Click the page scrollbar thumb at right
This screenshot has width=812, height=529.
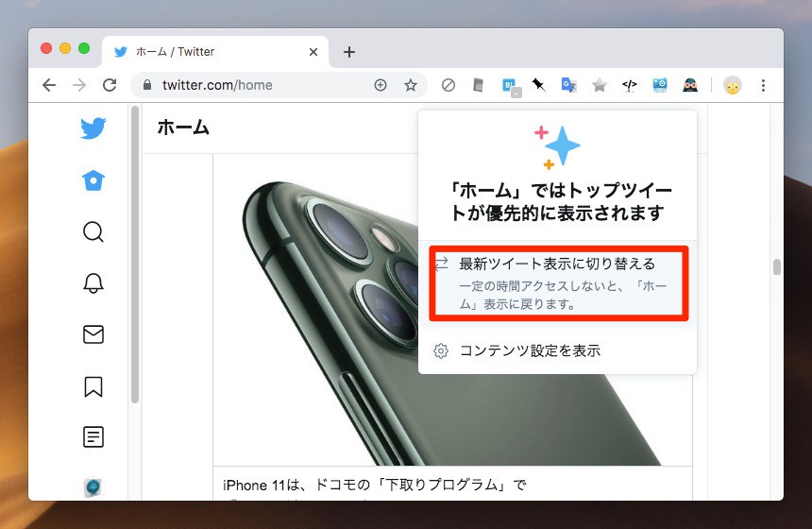click(776, 266)
